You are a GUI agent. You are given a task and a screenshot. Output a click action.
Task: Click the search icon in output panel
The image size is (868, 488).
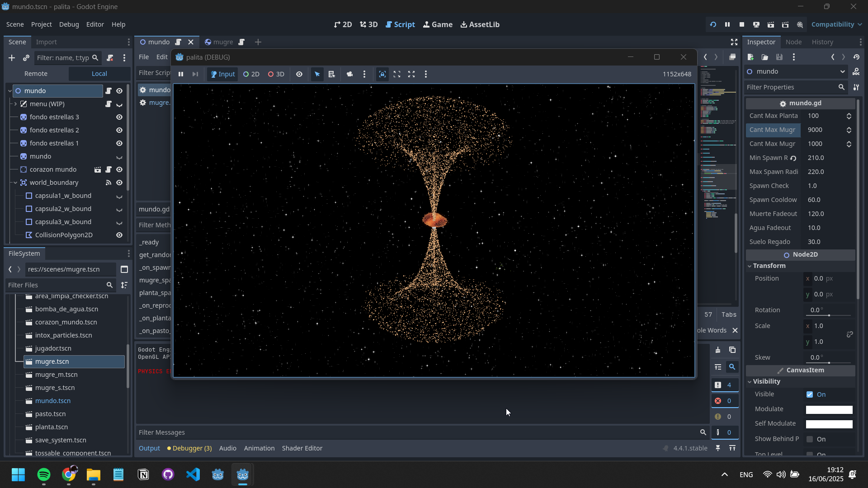[731, 367]
